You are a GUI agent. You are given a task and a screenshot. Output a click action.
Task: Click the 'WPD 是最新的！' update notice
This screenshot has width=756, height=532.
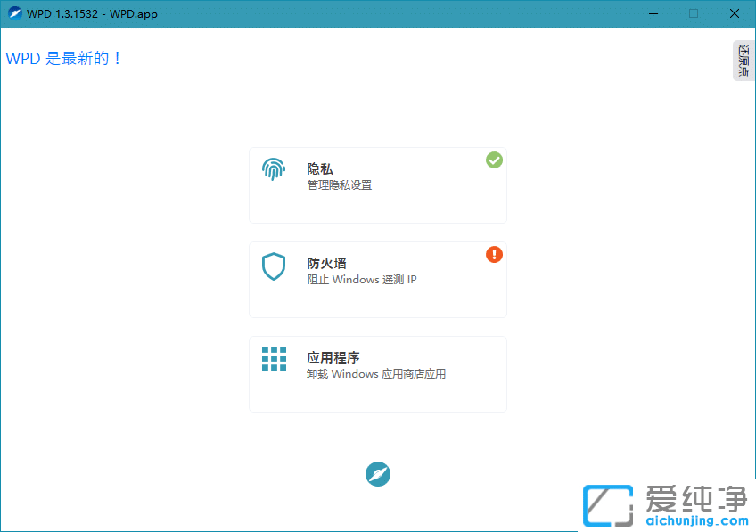coord(62,58)
